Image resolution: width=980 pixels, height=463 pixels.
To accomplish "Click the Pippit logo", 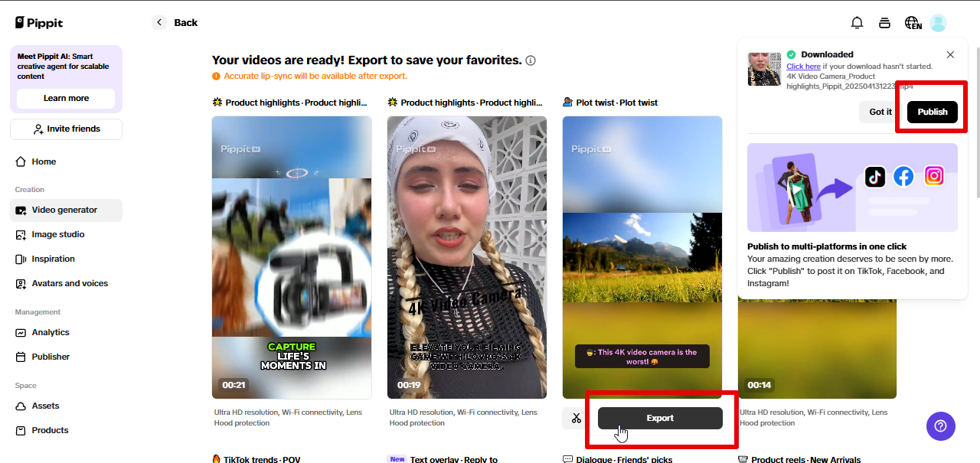I will click(38, 22).
